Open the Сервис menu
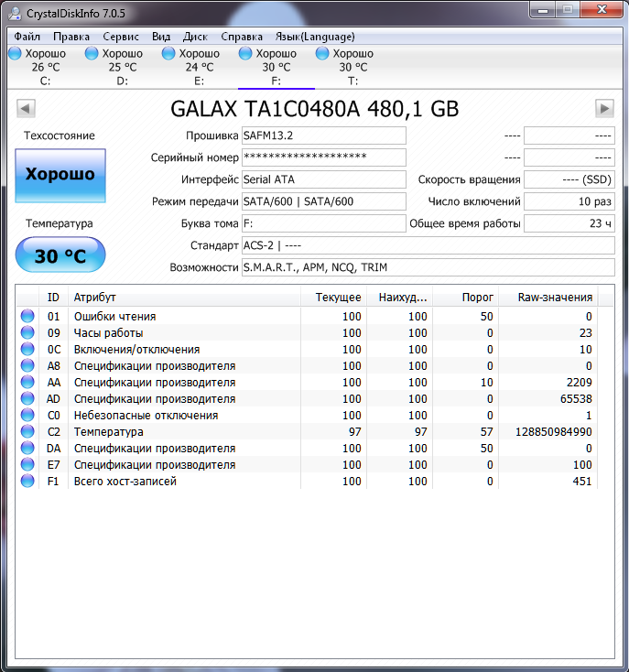 coord(121,37)
